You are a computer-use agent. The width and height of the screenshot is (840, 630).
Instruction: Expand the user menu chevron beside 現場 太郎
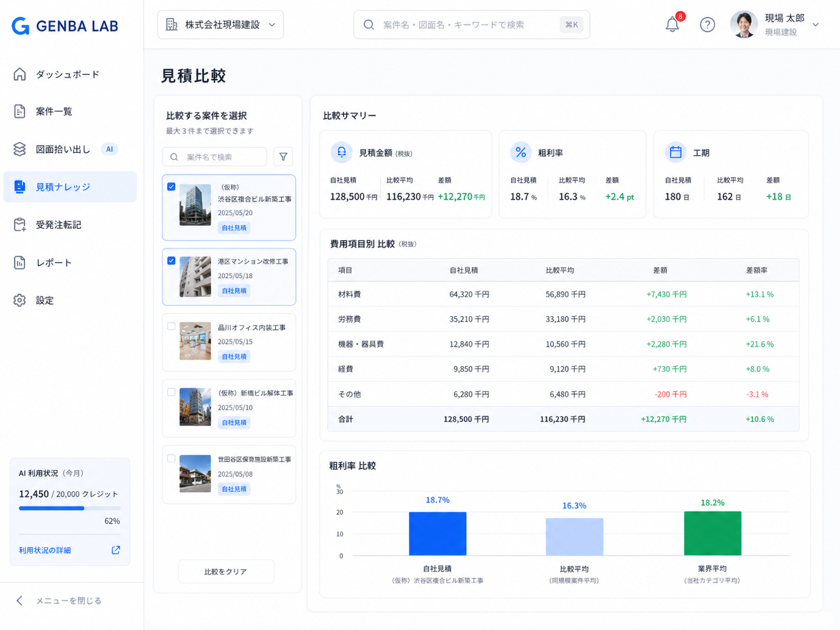click(x=816, y=25)
